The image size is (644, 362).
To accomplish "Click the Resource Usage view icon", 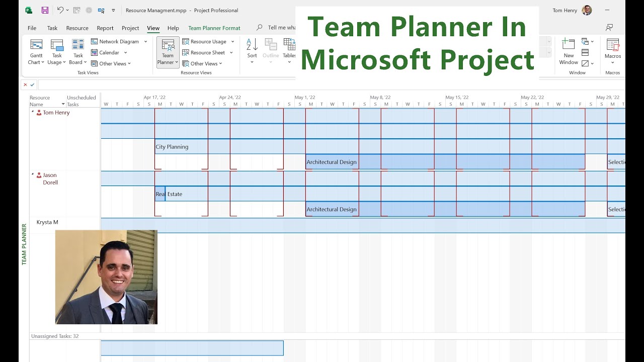I will (186, 42).
